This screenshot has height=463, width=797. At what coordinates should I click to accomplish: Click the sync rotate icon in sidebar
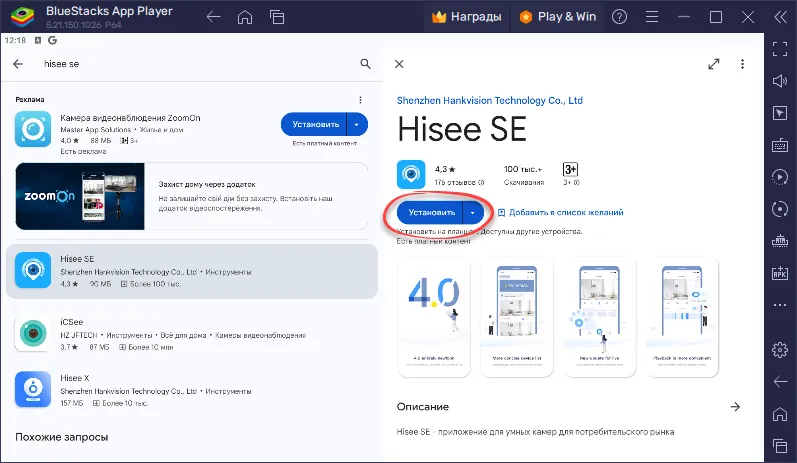(x=780, y=209)
